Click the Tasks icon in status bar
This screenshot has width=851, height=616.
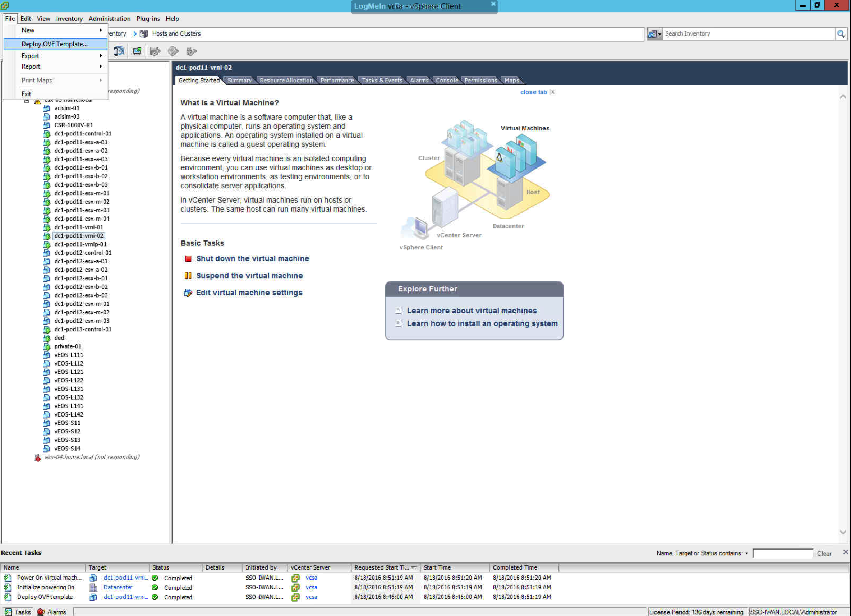[8, 611]
